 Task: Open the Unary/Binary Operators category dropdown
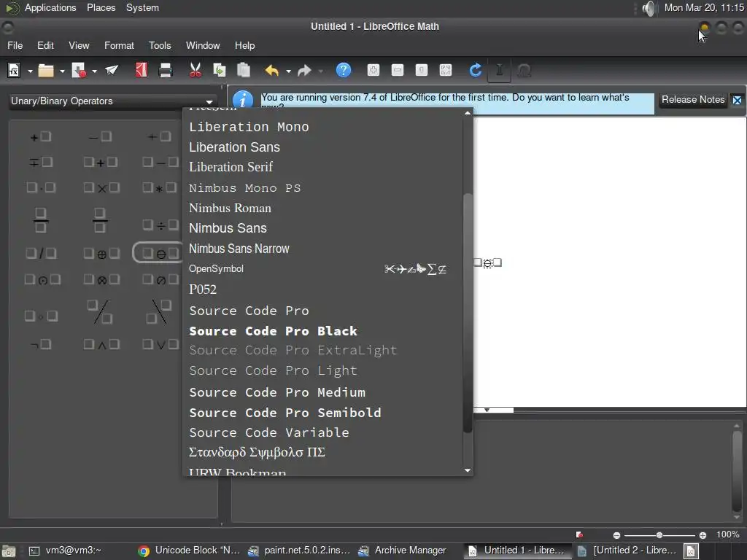coord(112,101)
